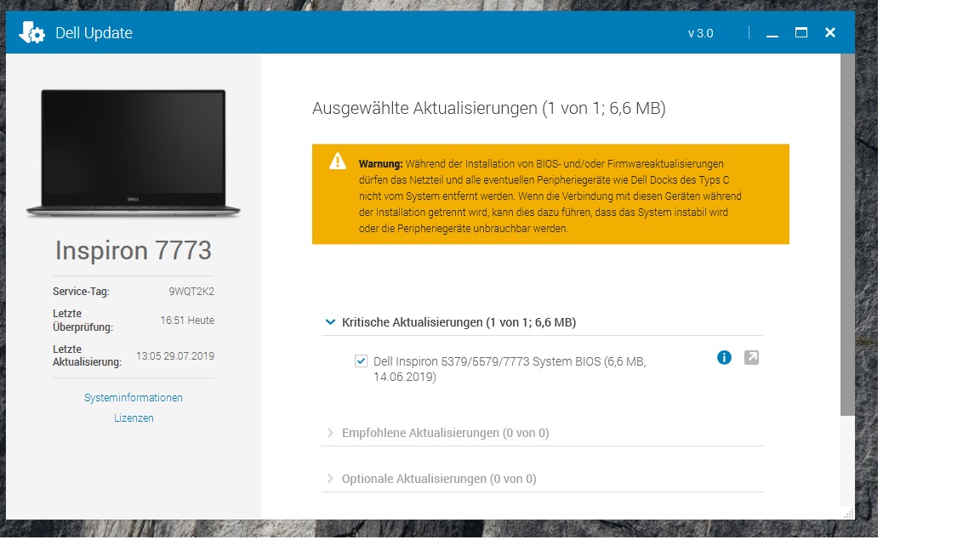980x551 pixels.
Task: Click the window resize grip corner
Action: 848,514
